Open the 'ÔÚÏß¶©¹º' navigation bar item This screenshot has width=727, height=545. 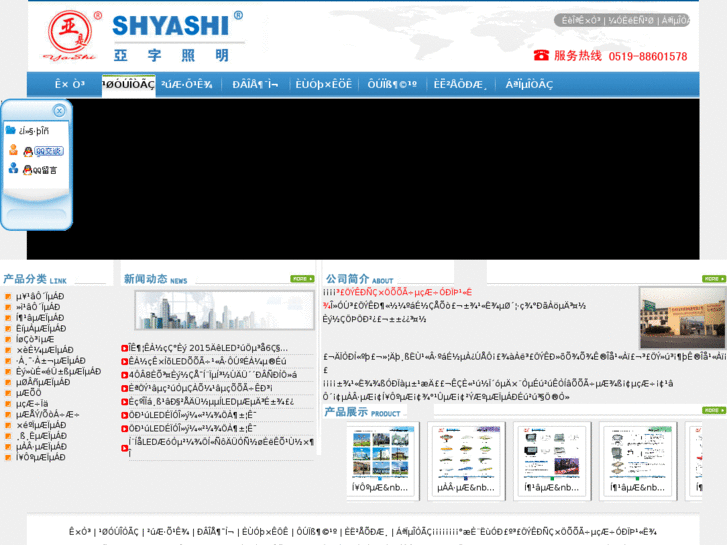392,84
